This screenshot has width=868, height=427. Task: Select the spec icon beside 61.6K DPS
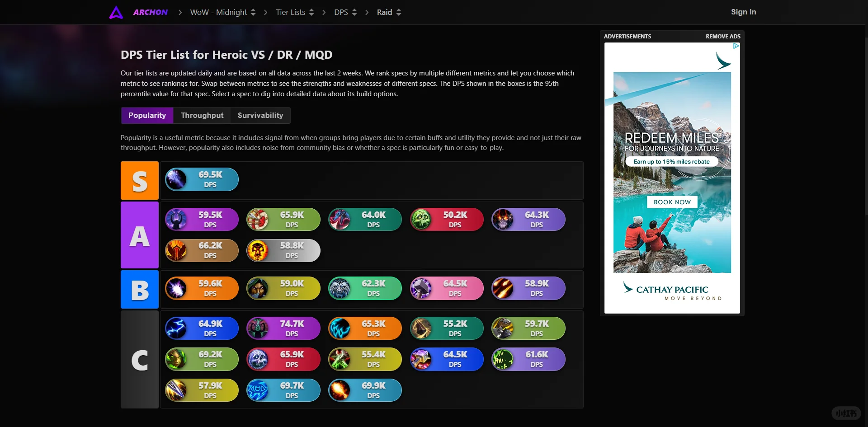click(x=503, y=359)
